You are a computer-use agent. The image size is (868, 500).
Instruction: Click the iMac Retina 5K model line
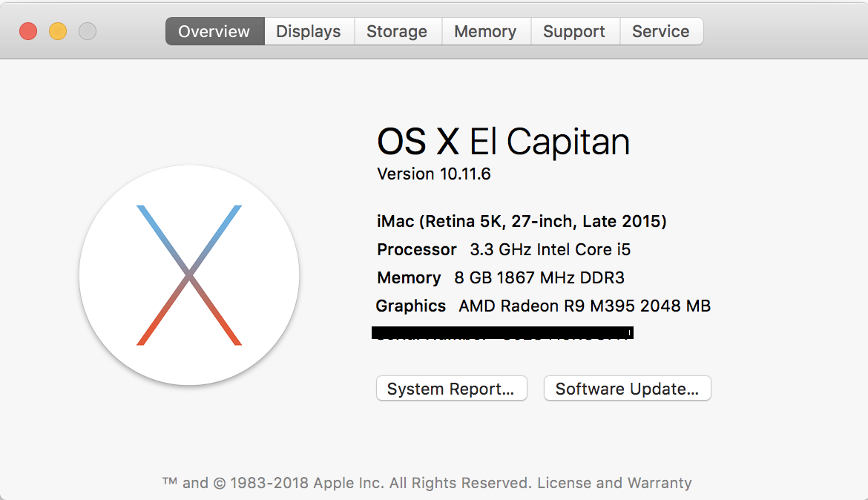(x=522, y=221)
